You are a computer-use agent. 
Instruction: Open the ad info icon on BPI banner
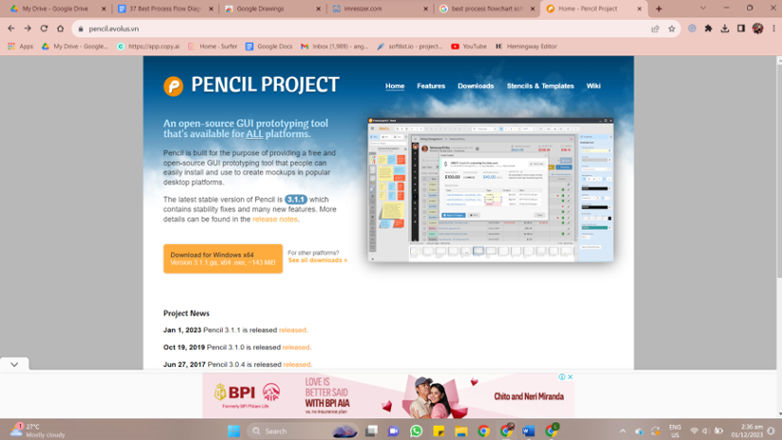(562, 377)
